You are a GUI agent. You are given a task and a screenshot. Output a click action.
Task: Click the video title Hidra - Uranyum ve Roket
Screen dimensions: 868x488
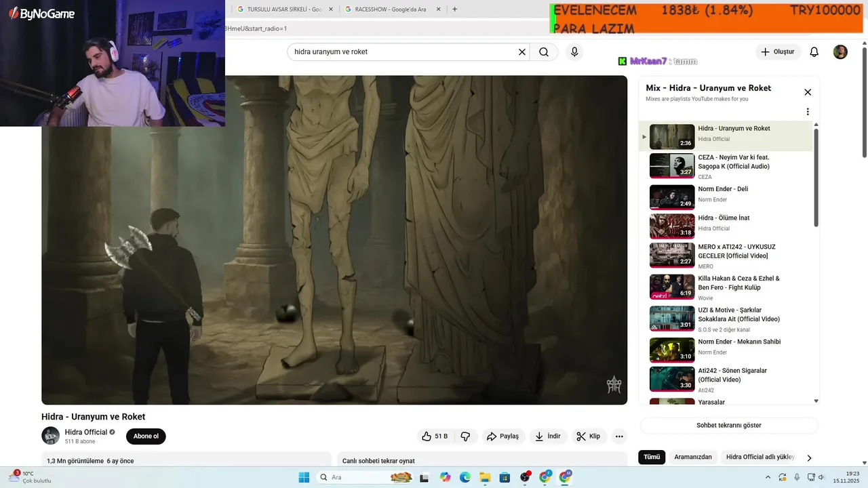pyautogui.click(x=93, y=417)
